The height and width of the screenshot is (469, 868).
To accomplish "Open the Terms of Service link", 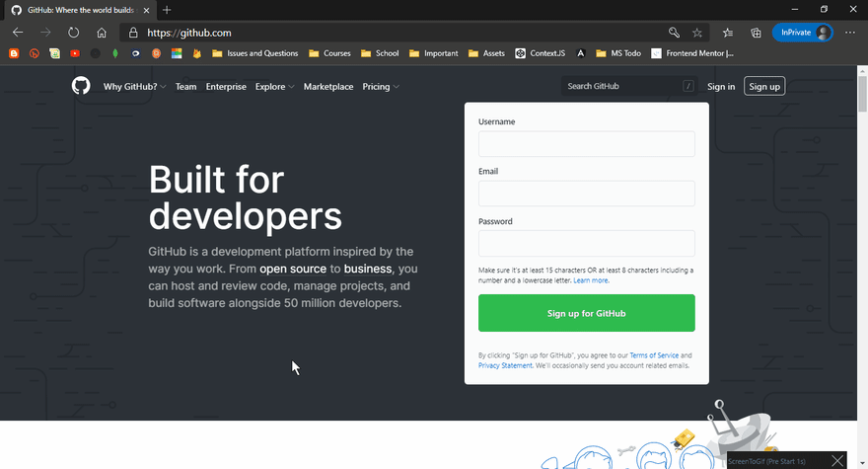I will coord(654,355).
